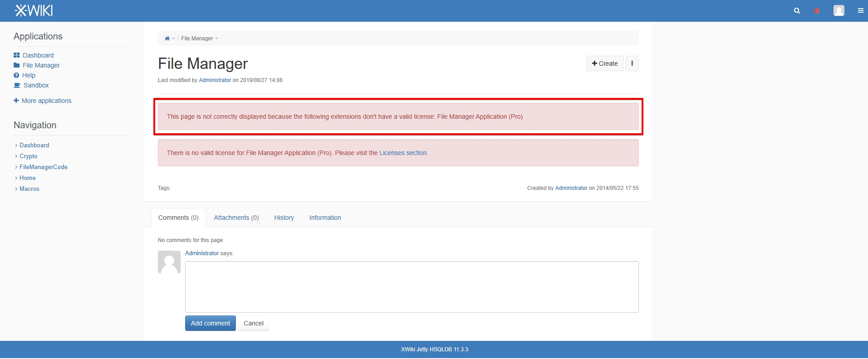Open Administrator link in Created by line
This screenshot has width=868, height=359.
point(571,188)
